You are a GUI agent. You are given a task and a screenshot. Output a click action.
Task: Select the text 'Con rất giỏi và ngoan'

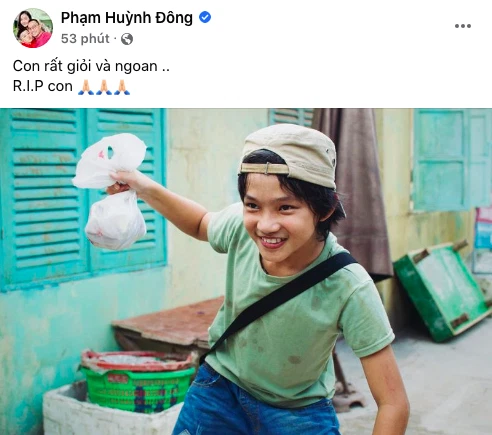click(85, 66)
